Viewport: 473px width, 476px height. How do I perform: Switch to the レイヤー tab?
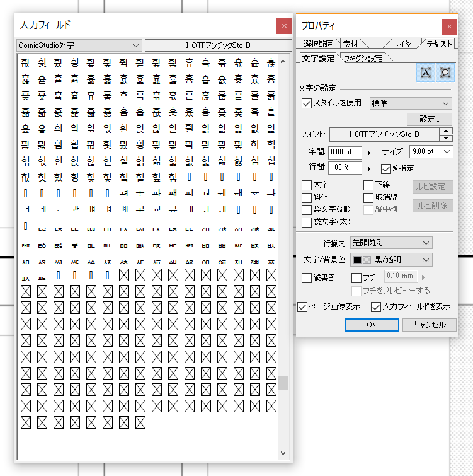click(405, 44)
